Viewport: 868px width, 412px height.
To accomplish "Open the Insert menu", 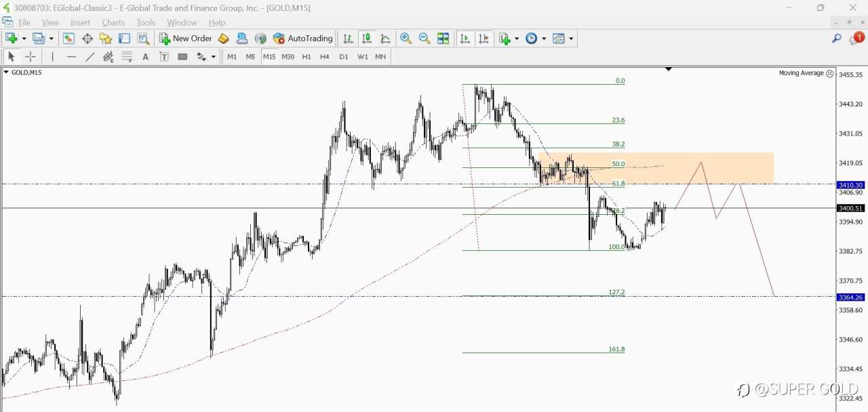I will 80,22.
